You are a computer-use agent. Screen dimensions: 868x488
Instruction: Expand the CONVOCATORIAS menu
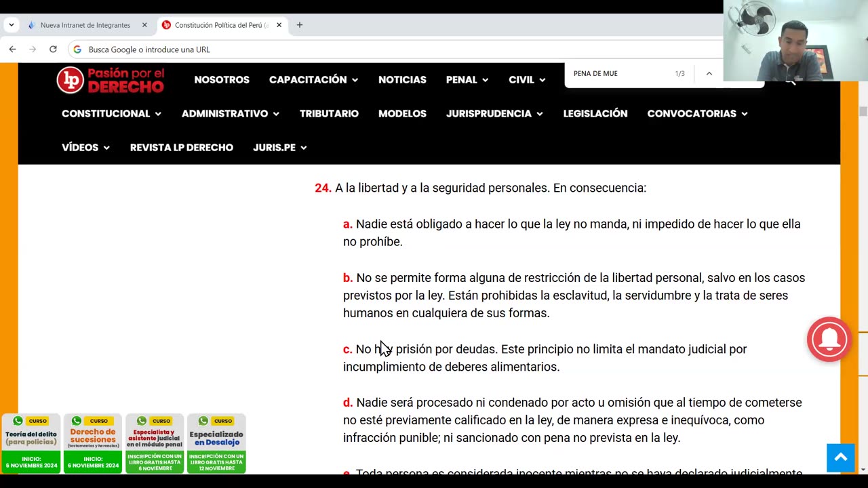[x=697, y=114]
